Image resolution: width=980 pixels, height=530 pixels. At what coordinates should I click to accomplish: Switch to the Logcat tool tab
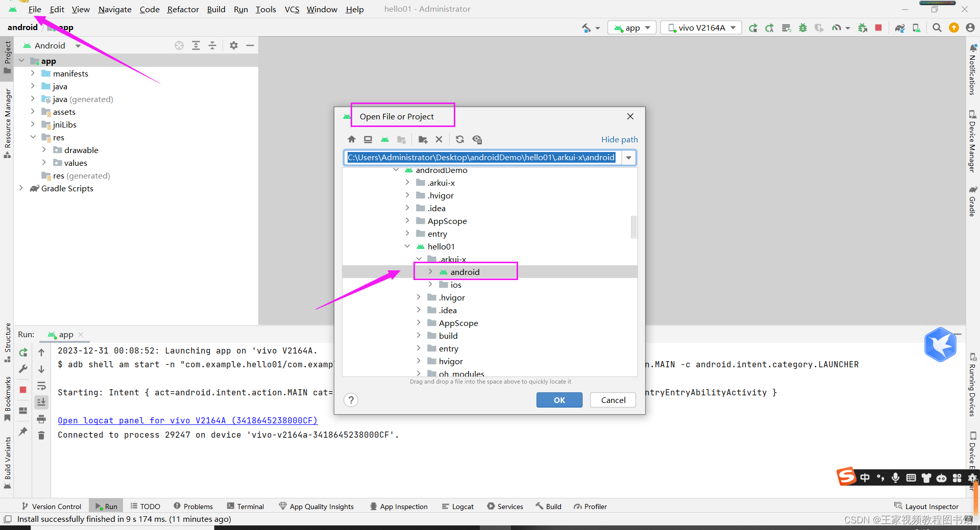[x=458, y=506]
